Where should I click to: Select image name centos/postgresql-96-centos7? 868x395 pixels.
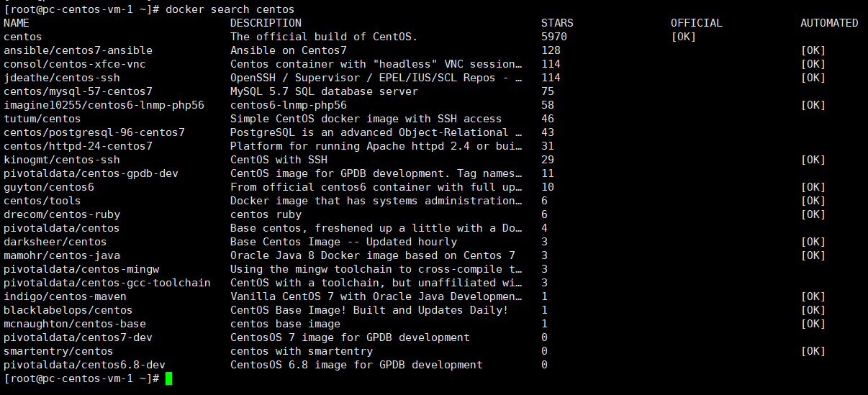[94, 132]
